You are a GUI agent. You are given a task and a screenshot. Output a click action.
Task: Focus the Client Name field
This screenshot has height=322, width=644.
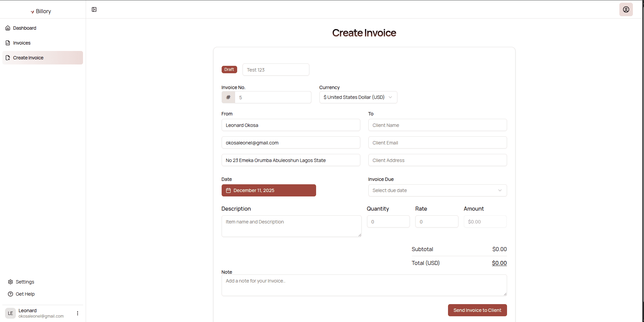437,125
